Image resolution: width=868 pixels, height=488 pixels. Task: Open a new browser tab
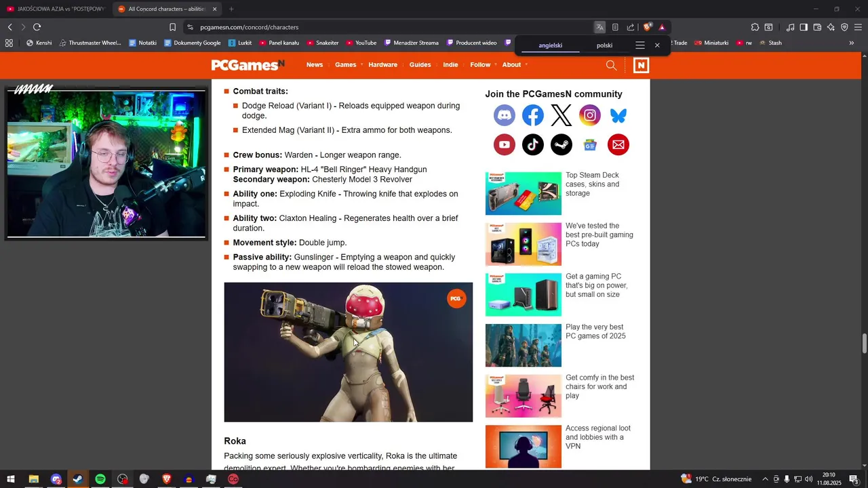click(231, 9)
